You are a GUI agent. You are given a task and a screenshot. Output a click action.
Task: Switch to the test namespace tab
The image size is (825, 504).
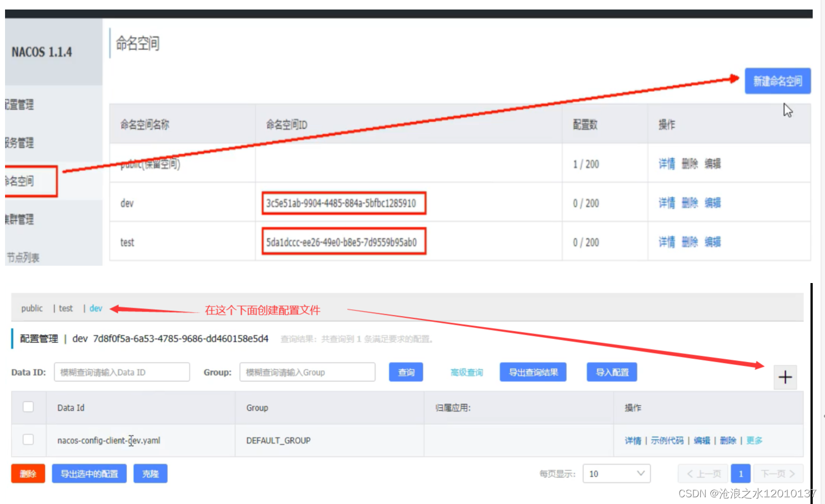66,308
